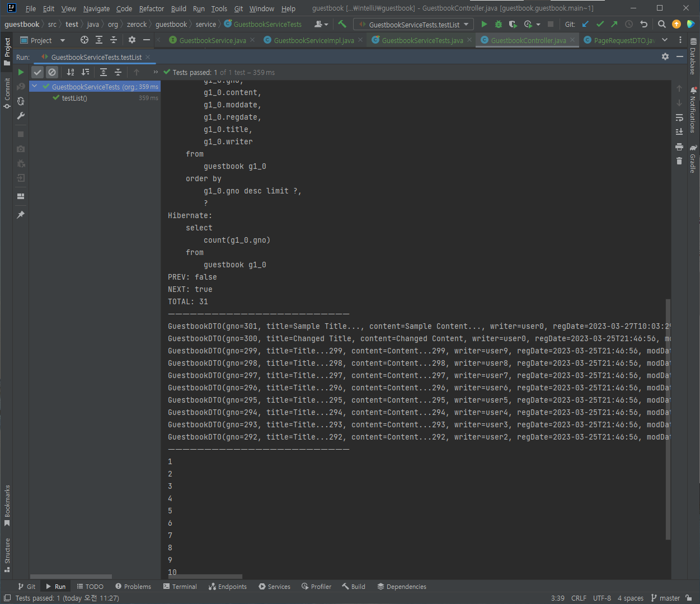Select testList() test result row
The width and height of the screenshot is (700, 604).
click(95, 98)
